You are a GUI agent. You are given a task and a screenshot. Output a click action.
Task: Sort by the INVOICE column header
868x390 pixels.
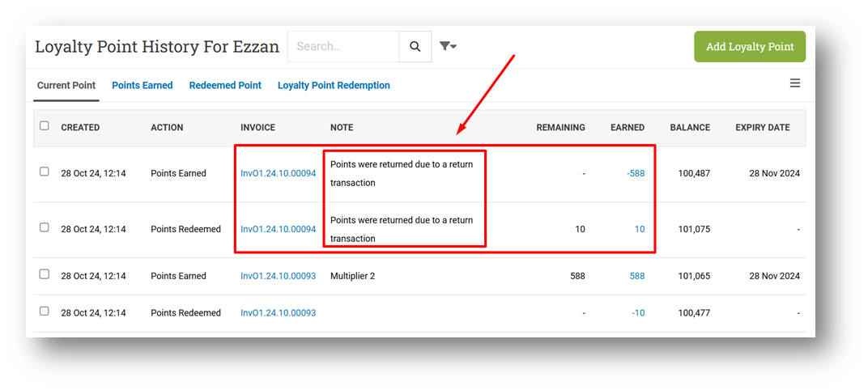tap(258, 127)
